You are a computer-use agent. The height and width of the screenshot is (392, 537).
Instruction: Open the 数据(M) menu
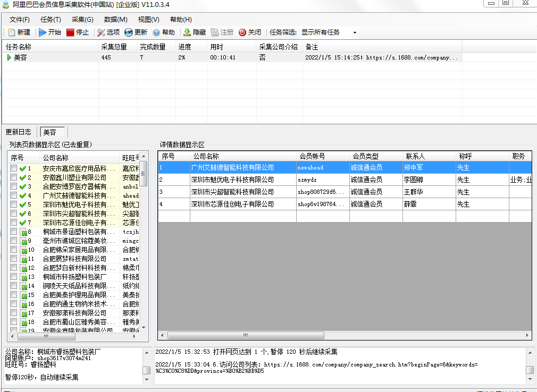tap(115, 20)
